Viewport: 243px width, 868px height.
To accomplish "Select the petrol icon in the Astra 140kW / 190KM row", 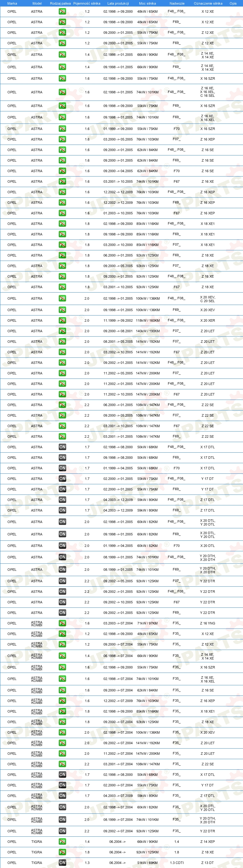I will coord(62,331).
